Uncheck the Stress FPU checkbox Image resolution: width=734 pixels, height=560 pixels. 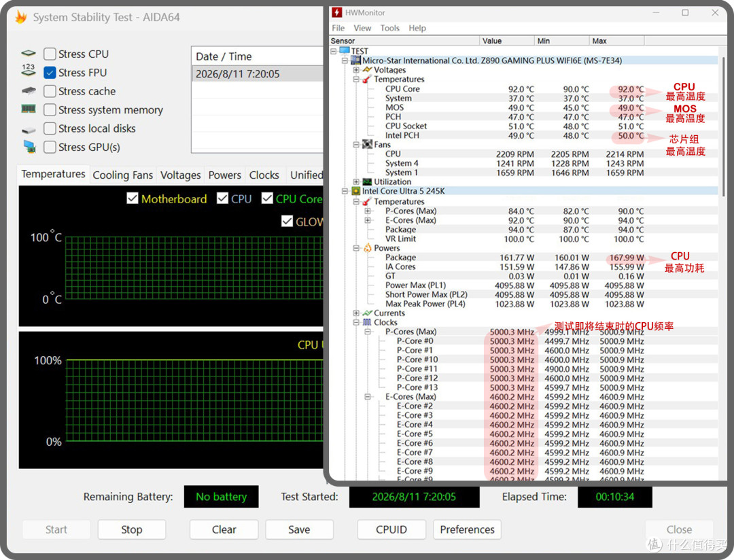click(x=50, y=73)
